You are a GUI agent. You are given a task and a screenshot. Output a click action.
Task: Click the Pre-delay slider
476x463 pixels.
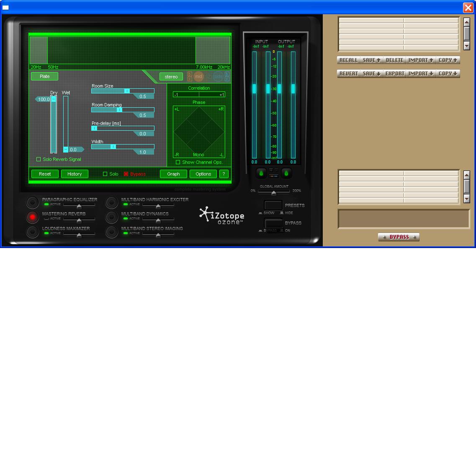(123, 128)
